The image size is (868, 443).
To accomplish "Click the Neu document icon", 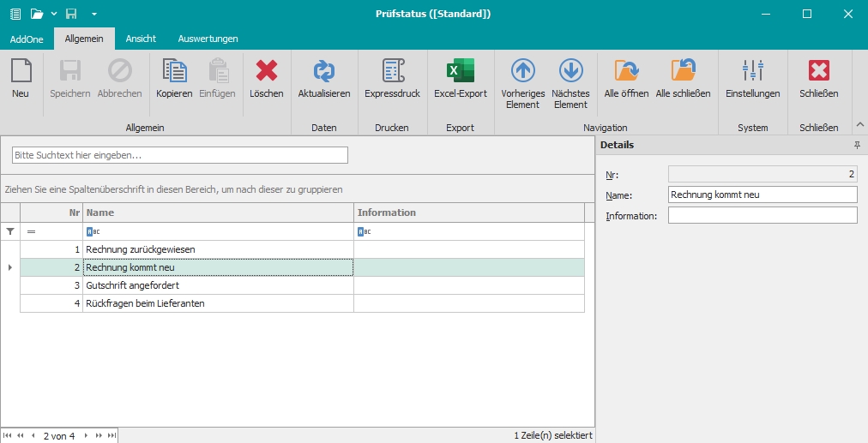I will (x=21, y=71).
